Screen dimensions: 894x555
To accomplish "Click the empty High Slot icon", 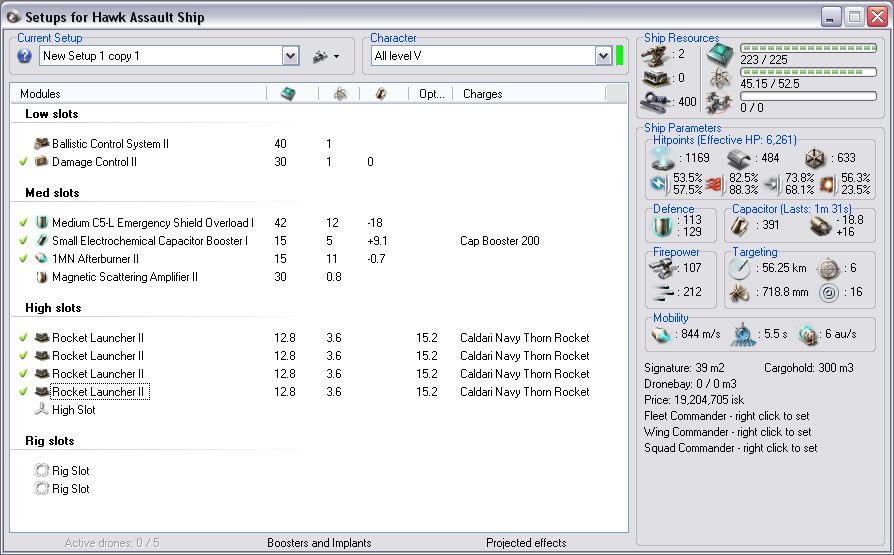I will pyautogui.click(x=42, y=410).
